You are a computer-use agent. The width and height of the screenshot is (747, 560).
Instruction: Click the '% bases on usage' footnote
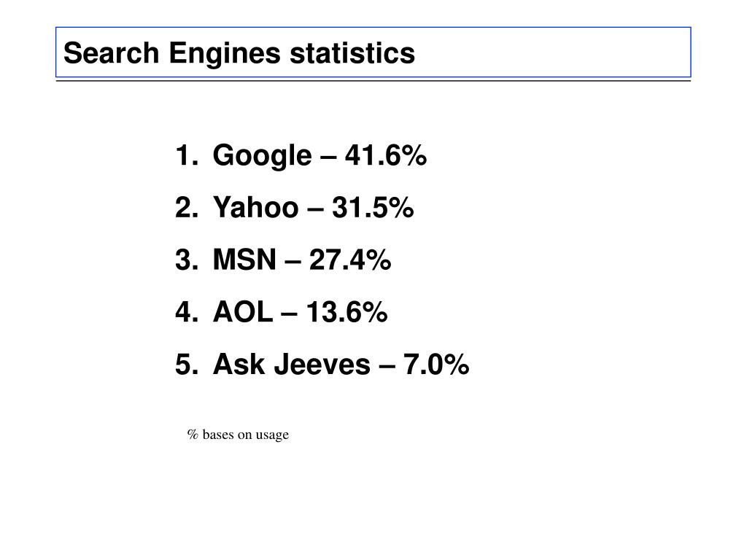[238, 435]
